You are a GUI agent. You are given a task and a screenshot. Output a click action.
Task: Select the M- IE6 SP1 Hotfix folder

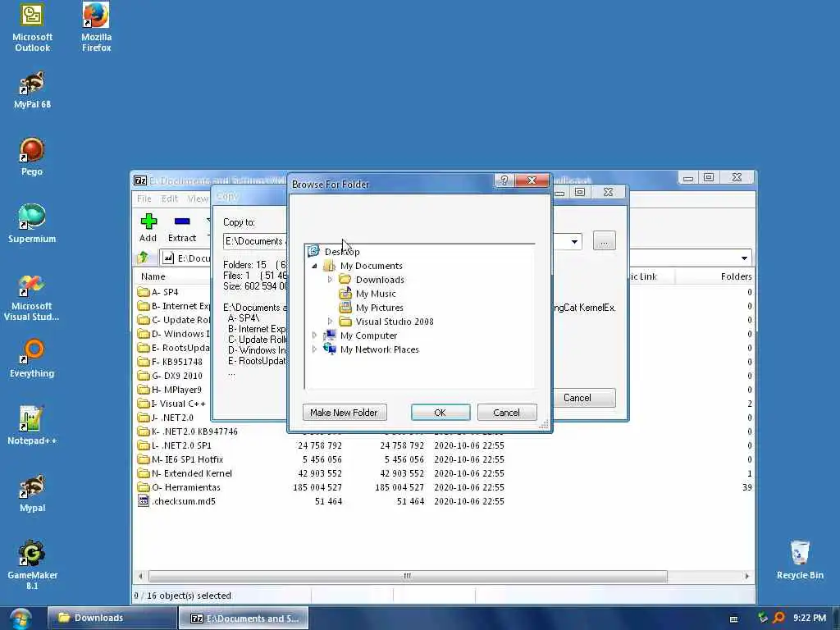(x=180, y=459)
